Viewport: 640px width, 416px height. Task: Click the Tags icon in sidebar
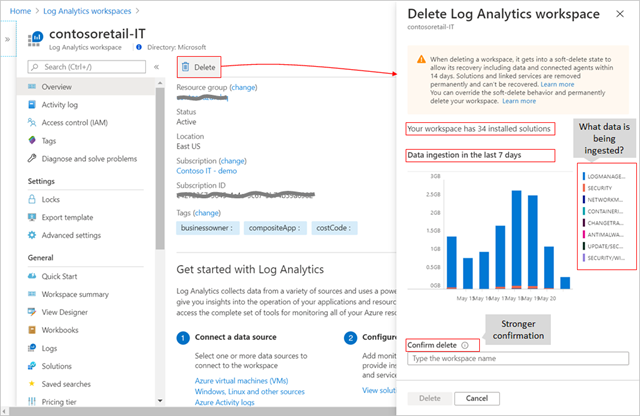coord(32,140)
